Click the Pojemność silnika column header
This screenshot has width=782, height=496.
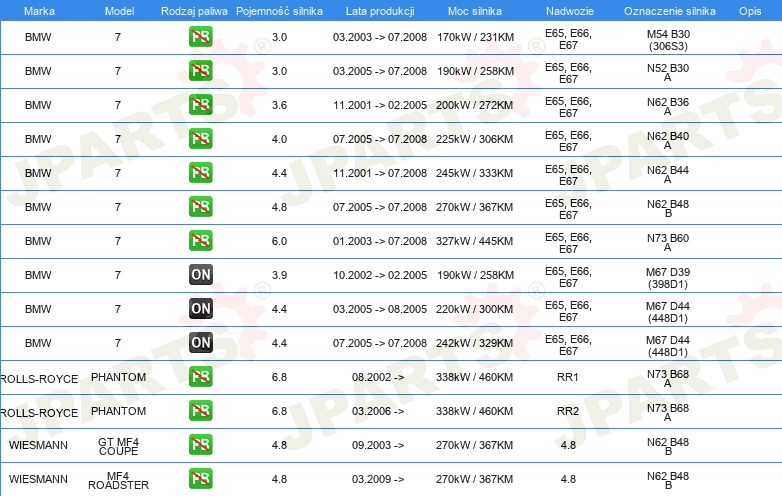click(279, 11)
